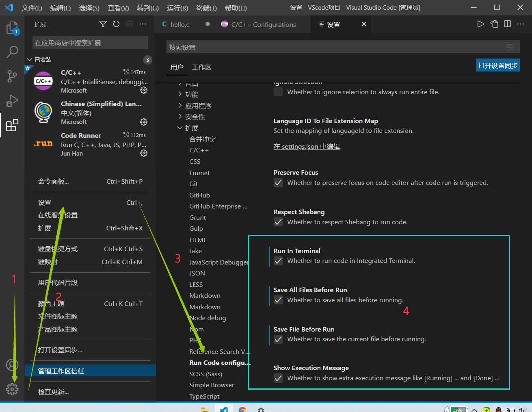
Task: Open the 文件(F) menu
Action: [x=32, y=8]
